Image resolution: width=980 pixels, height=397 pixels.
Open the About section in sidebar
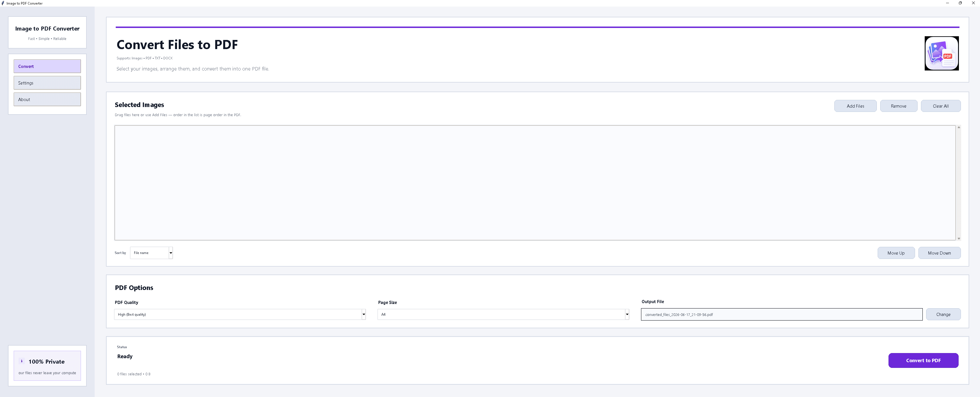(47, 99)
